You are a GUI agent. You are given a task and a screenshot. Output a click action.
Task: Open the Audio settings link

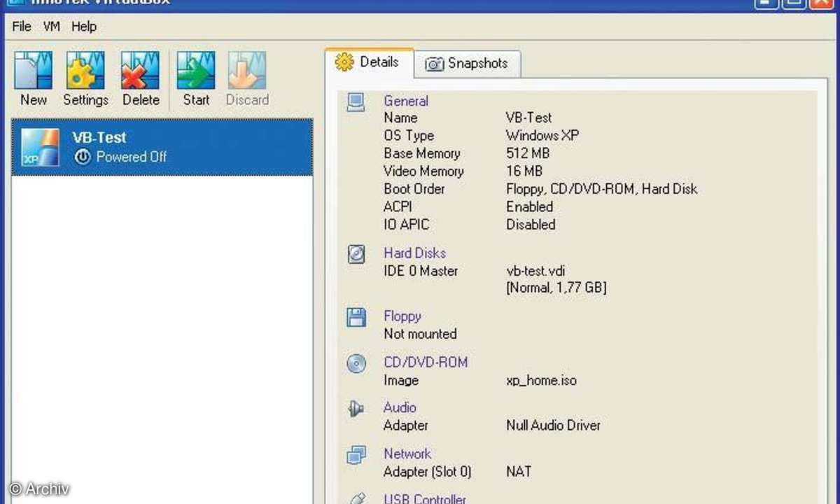[x=400, y=407]
